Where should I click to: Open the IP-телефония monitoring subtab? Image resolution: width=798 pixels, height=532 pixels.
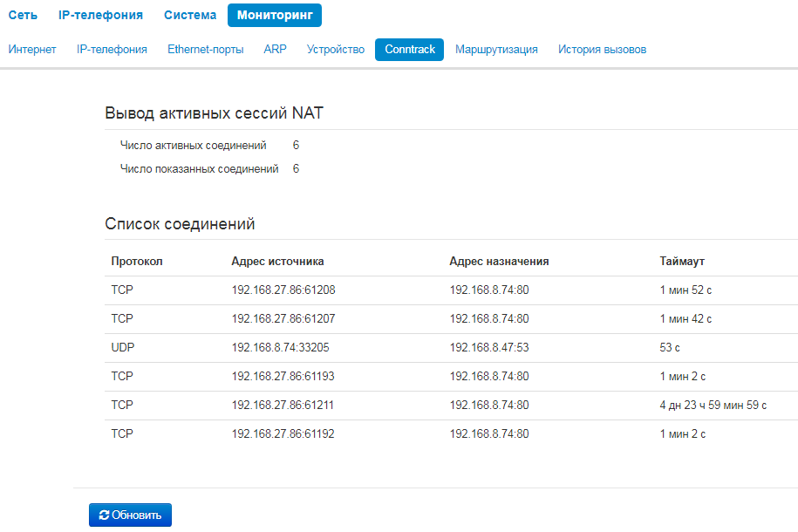[112, 50]
